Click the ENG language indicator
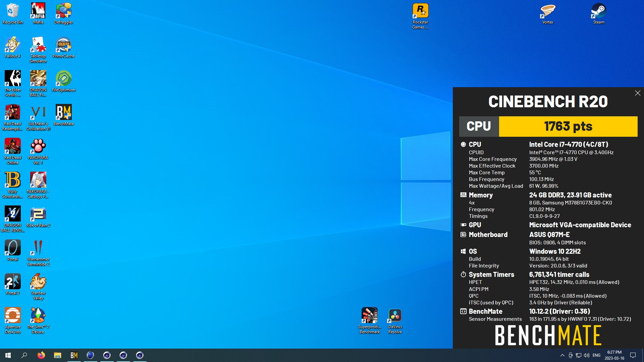Image resolution: width=644 pixels, height=362 pixels. pos(596,355)
